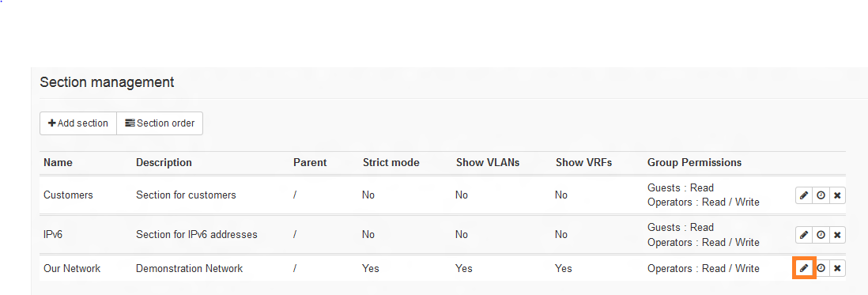Click the Group Permissions column header

click(694, 163)
